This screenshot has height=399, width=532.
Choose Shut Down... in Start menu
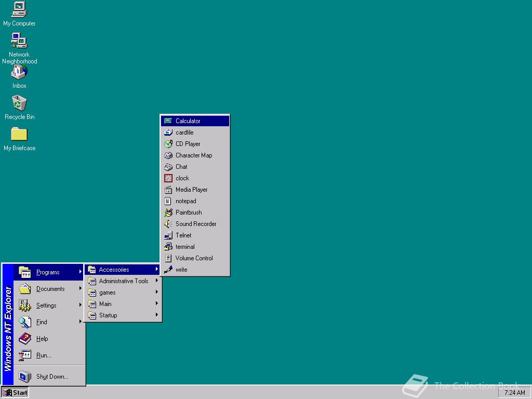pos(49,377)
